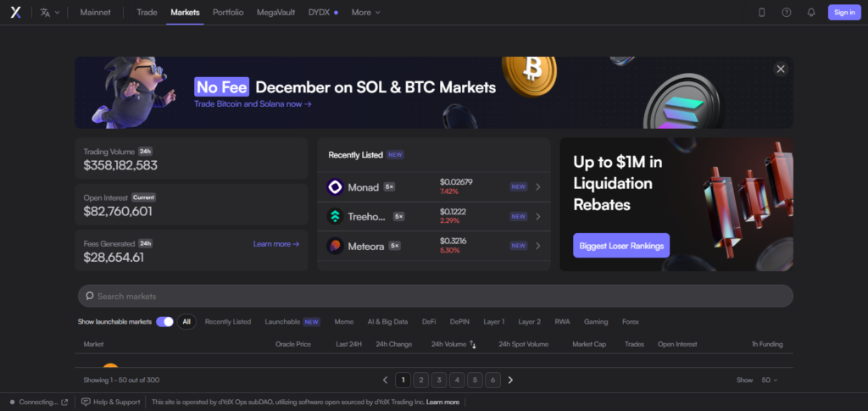Expand the More menu dropdown
The image size is (868, 411).
pos(365,13)
